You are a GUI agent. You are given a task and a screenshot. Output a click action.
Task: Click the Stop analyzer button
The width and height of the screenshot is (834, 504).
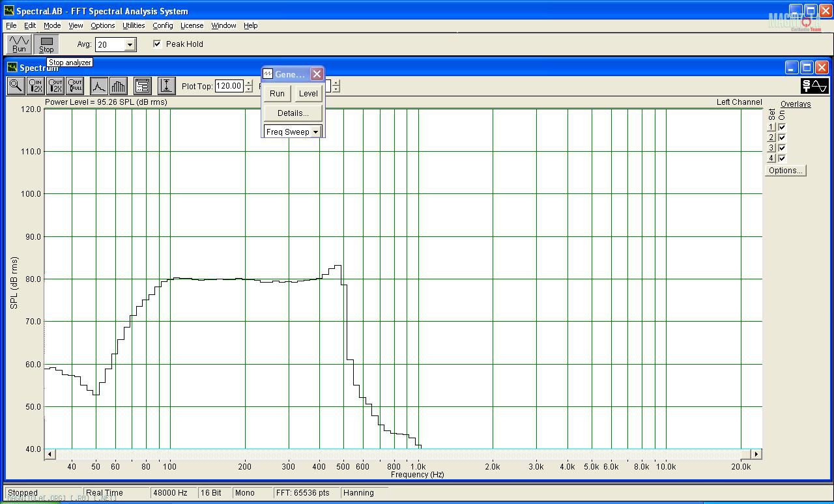point(46,44)
